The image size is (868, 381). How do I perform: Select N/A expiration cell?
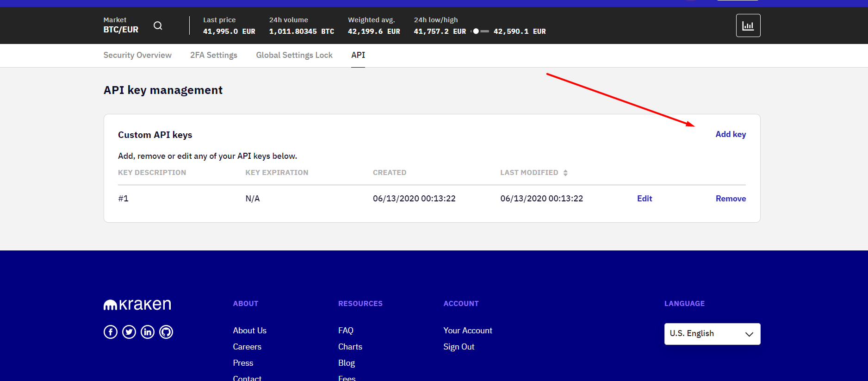(x=253, y=199)
